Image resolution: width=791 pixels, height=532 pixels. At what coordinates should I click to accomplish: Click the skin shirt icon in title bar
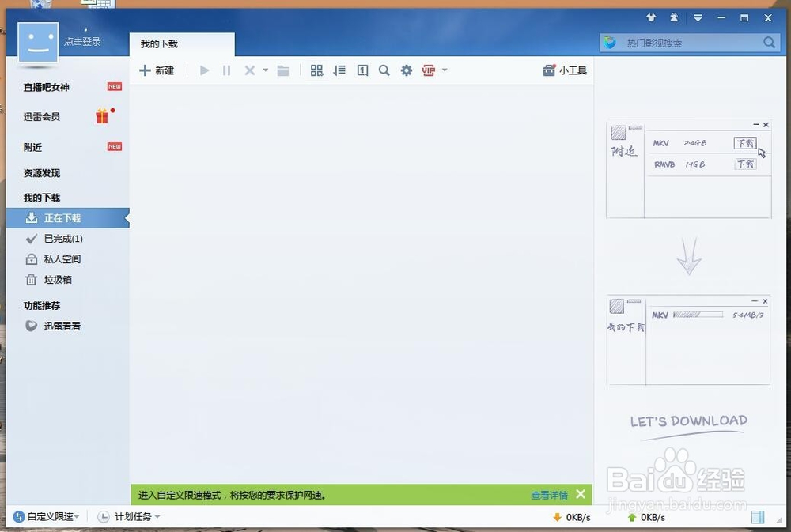pyautogui.click(x=651, y=17)
